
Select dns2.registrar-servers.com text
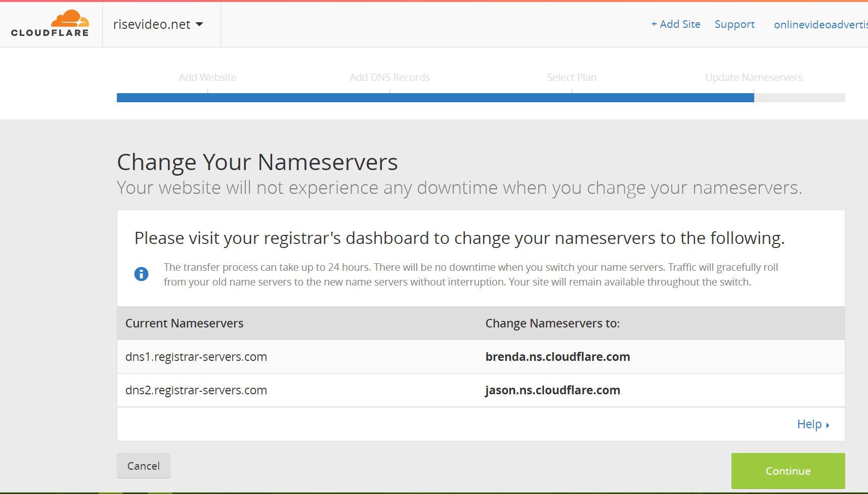pyautogui.click(x=196, y=390)
